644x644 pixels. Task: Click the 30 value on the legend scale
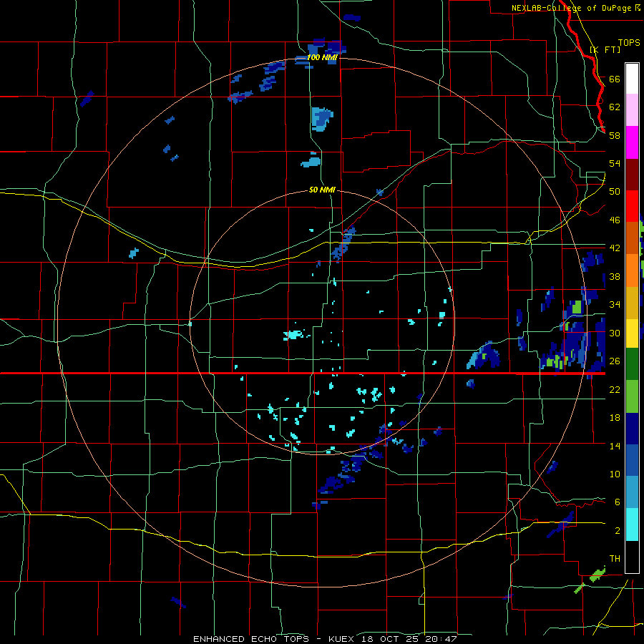(x=615, y=333)
